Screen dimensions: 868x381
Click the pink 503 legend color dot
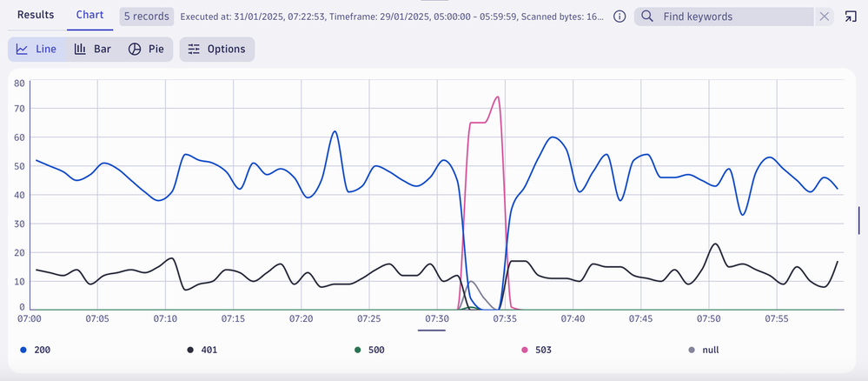click(x=525, y=351)
